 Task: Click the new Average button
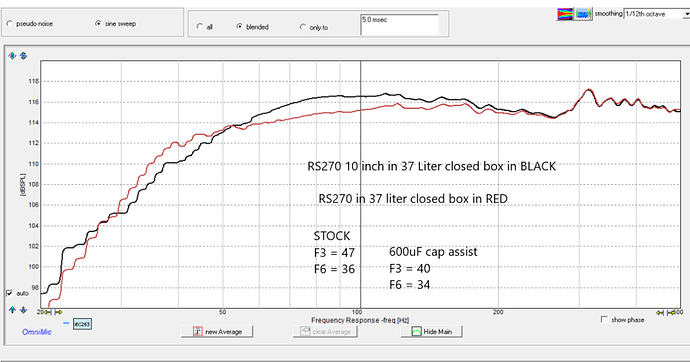pyautogui.click(x=217, y=332)
